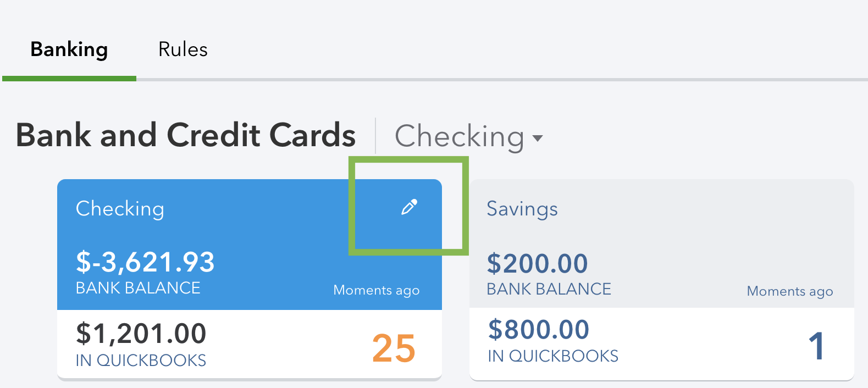Viewport: 868px width, 388px height.
Task: Click the caret arrow beside Checking heading
Action: pos(538,138)
